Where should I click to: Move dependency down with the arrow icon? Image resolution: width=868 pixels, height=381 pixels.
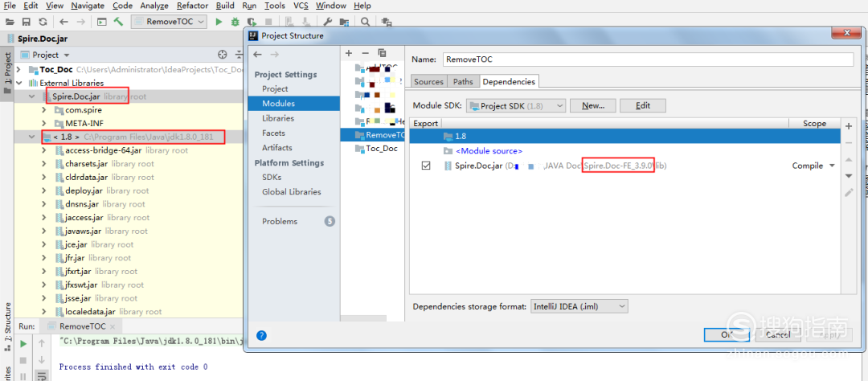click(849, 176)
